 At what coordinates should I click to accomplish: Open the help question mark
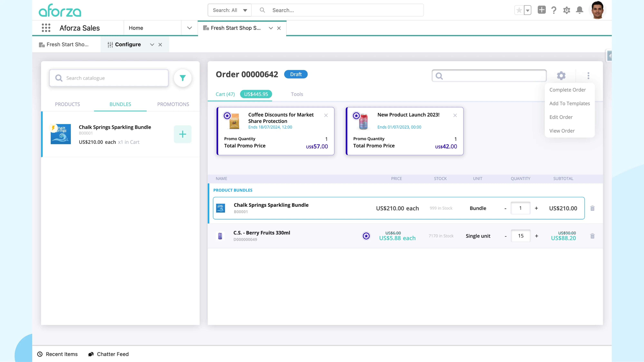[554, 10]
